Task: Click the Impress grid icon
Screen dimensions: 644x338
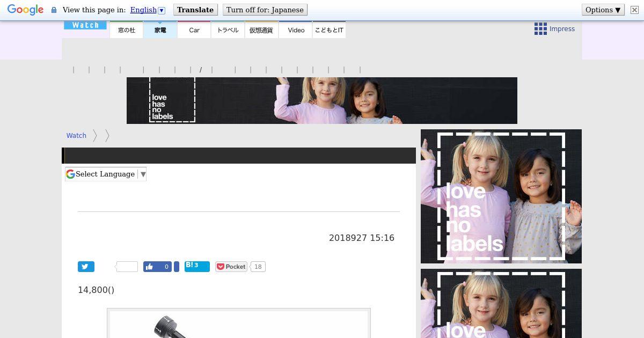Action: click(540, 29)
